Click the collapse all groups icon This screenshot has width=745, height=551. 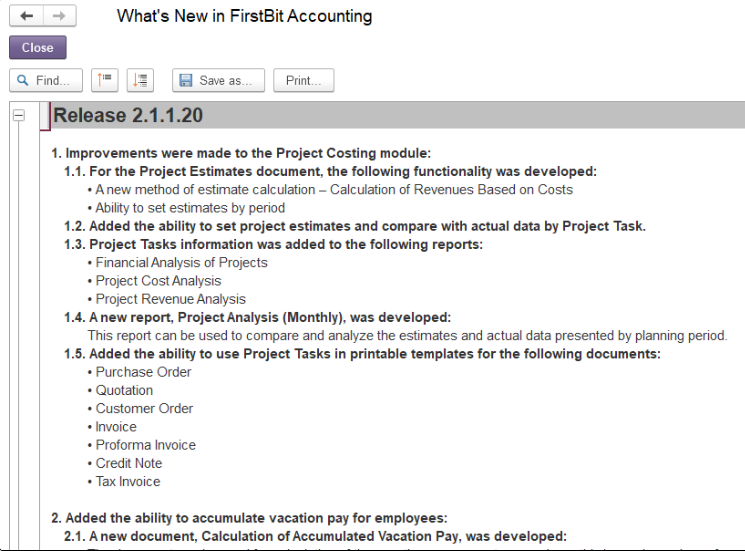tap(105, 80)
